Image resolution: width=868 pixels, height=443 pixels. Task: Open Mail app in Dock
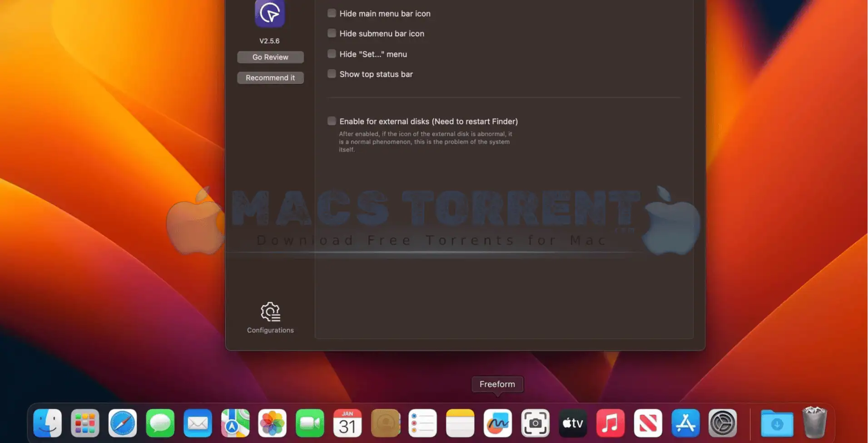[198, 423]
